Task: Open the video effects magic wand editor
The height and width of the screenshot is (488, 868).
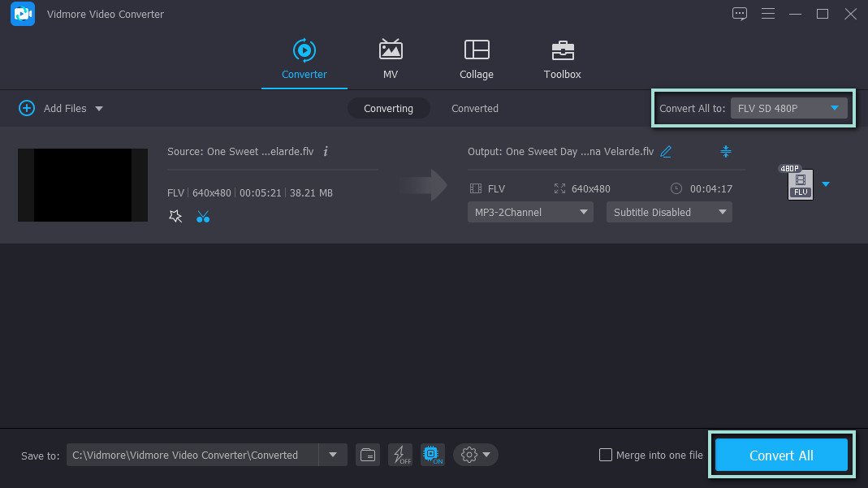Action: point(175,216)
